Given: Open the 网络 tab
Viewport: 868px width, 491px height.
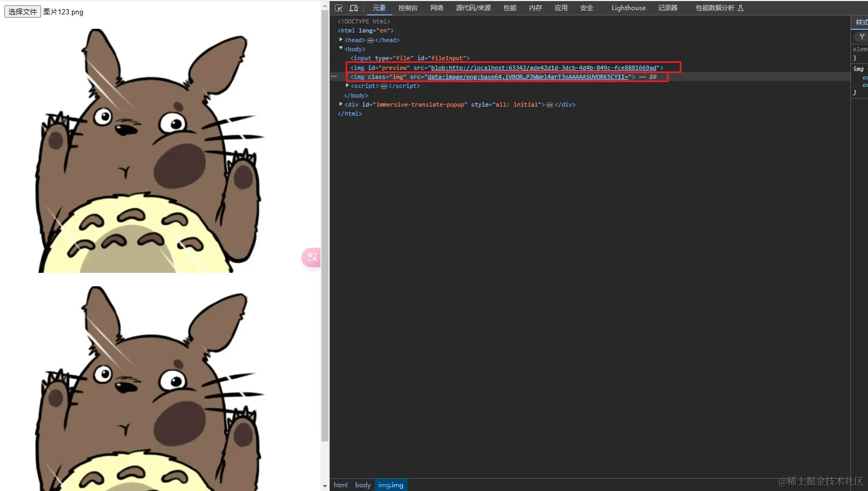Looking at the screenshot, I should pyautogui.click(x=437, y=8).
